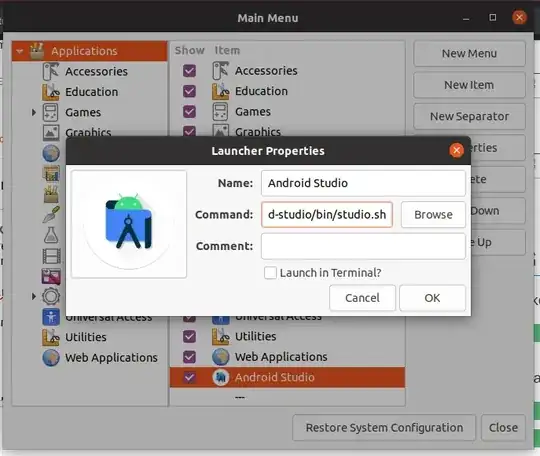The height and width of the screenshot is (456, 540).
Task: Toggle the Android Studio show checkbox
Action: pyautogui.click(x=189, y=377)
